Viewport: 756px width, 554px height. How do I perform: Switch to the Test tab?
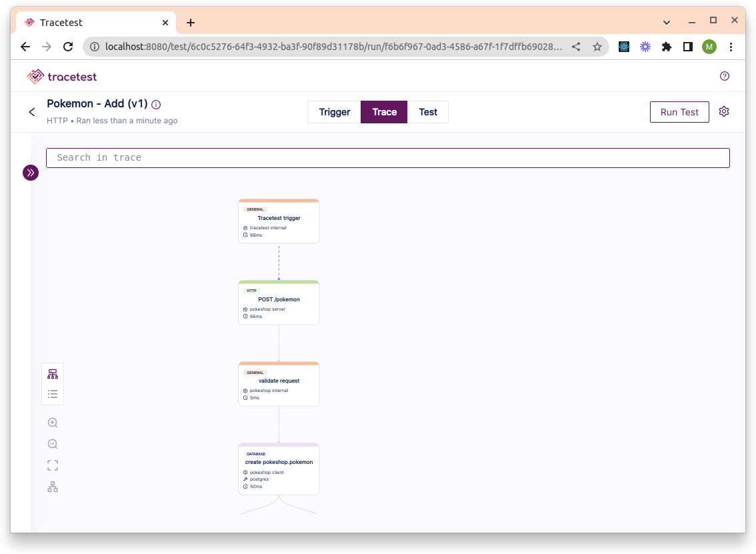click(427, 112)
